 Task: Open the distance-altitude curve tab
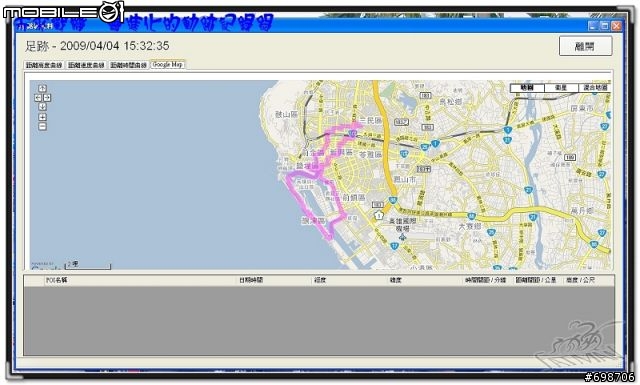44,65
